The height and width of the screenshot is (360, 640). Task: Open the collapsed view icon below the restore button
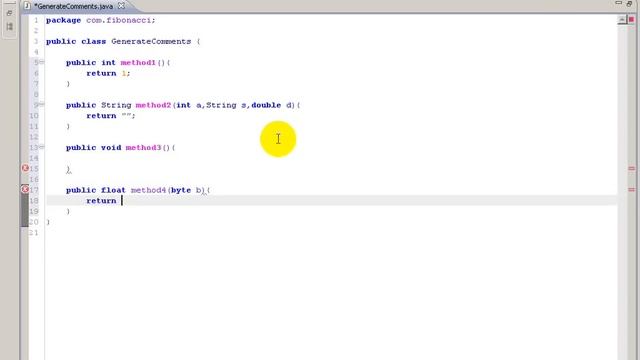9,27
